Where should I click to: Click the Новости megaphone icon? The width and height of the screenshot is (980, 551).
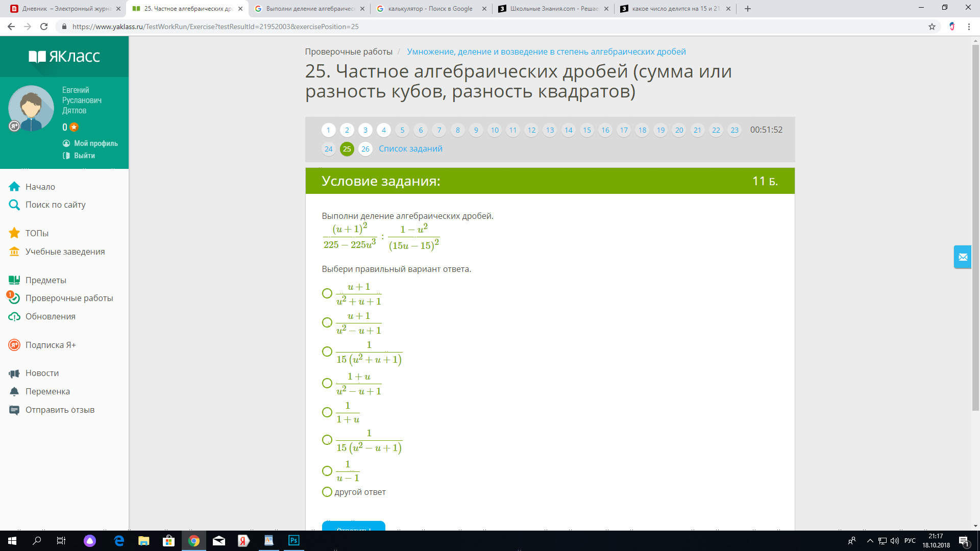14,373
